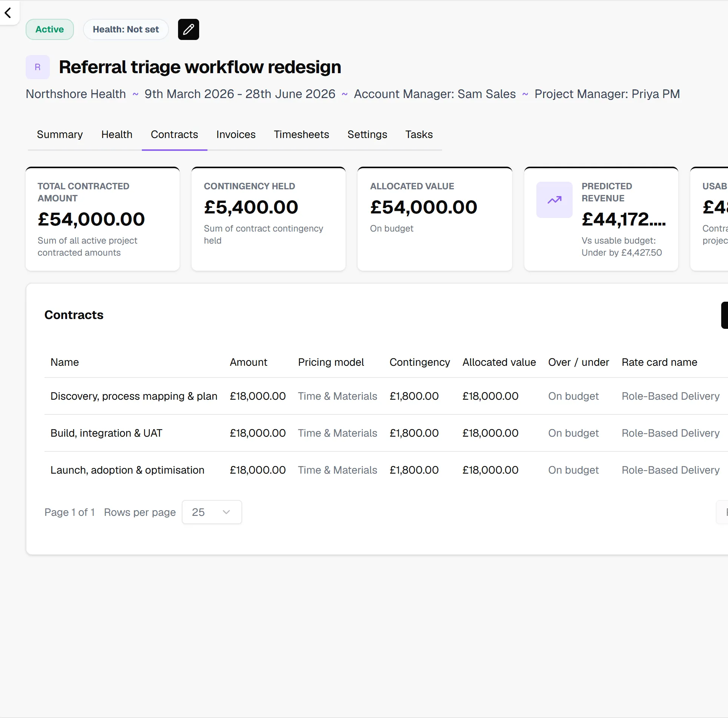Click Role-Based Delivery in Launch row
This screenshot has height=718, width=728.
tap(671, 470)
